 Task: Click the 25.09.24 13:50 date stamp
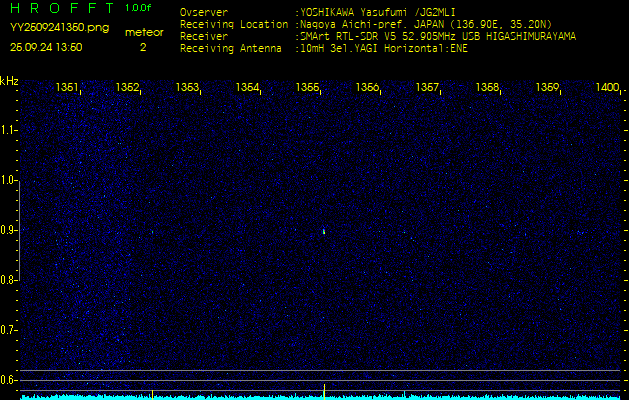click(x=46, y=47)
